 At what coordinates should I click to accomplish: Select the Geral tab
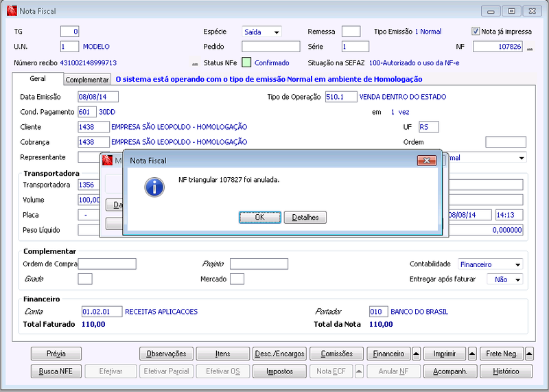tap(38, 78)
